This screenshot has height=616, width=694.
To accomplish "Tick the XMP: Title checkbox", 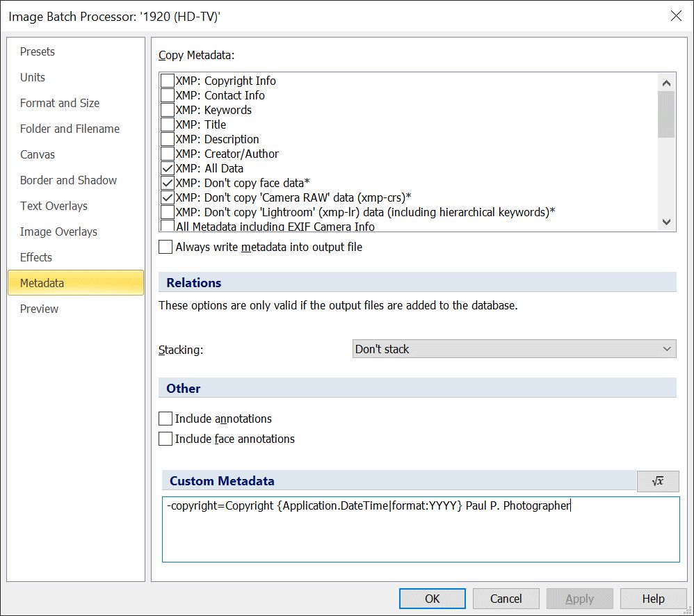I will click(168, 124).
